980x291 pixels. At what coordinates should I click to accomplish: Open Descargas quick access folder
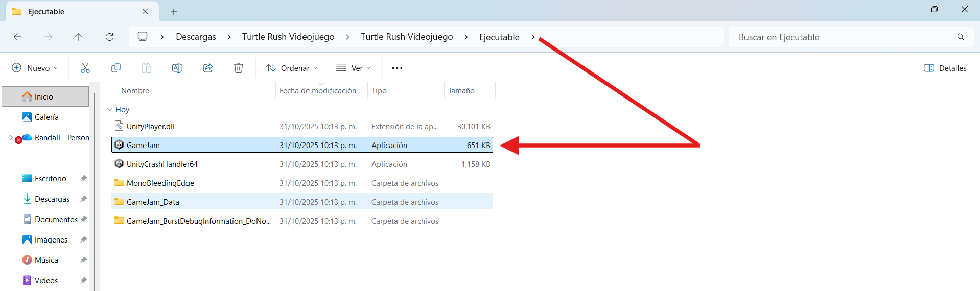point(52,199)
